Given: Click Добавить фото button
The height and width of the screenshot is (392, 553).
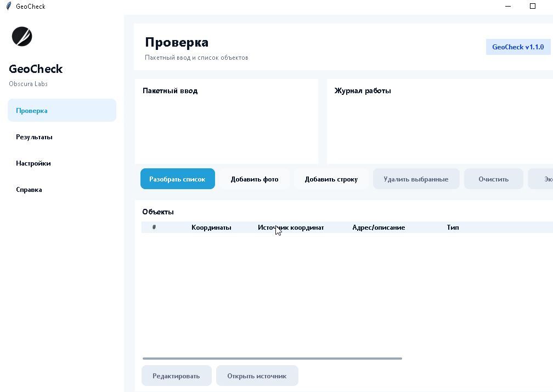Looking at the screenshot, I should click(x=255, y=179).
